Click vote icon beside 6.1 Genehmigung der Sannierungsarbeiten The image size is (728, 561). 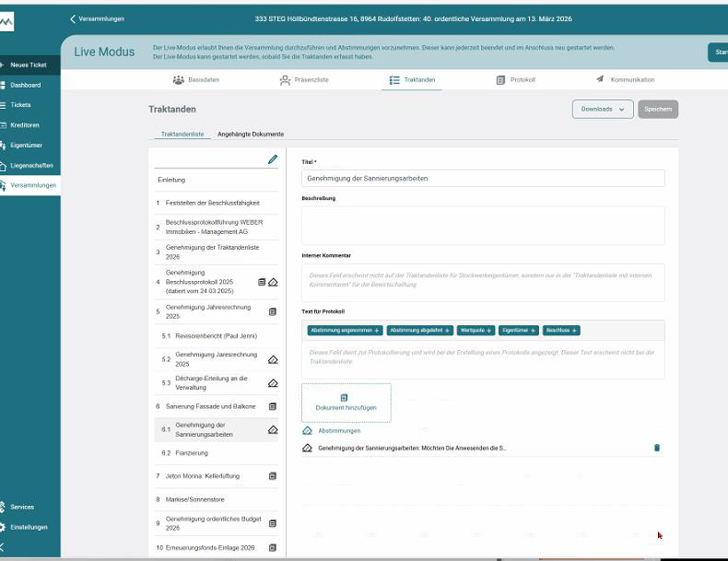coord(273,429)
